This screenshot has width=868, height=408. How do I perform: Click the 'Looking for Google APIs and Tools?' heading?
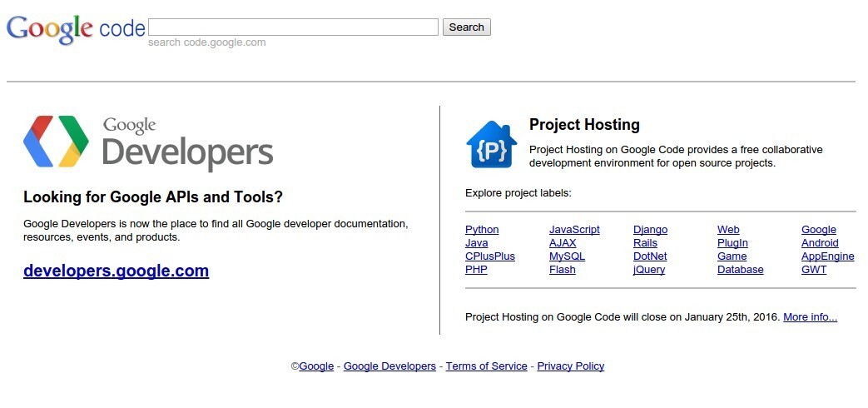tap(153, 197)
